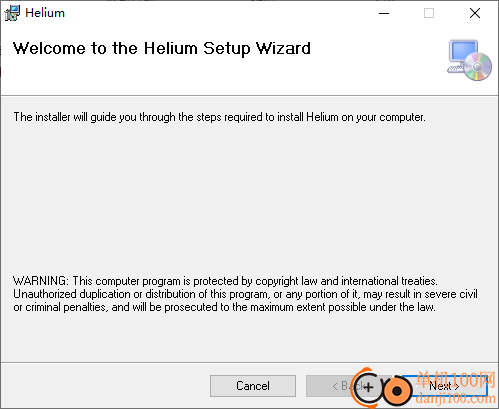Click the Helium installer icon in title bar
The width and height of the screenshot is (499, 409).
click(12, 13)
